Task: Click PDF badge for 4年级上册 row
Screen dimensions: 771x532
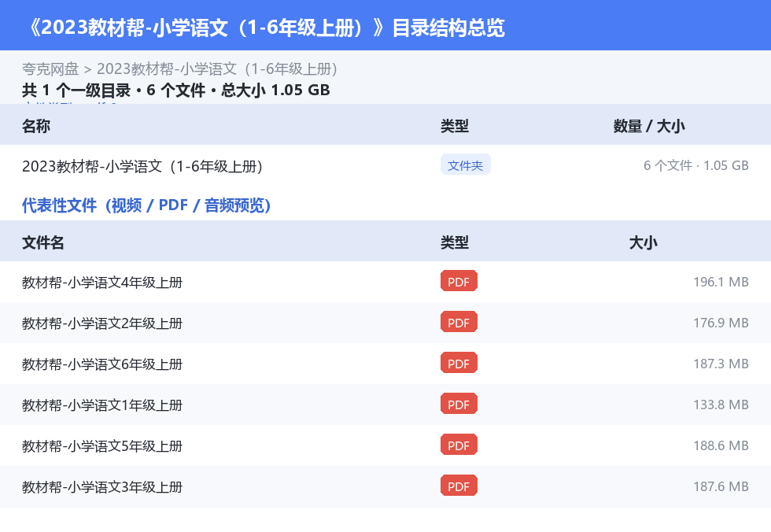Action: coord(459,281)
